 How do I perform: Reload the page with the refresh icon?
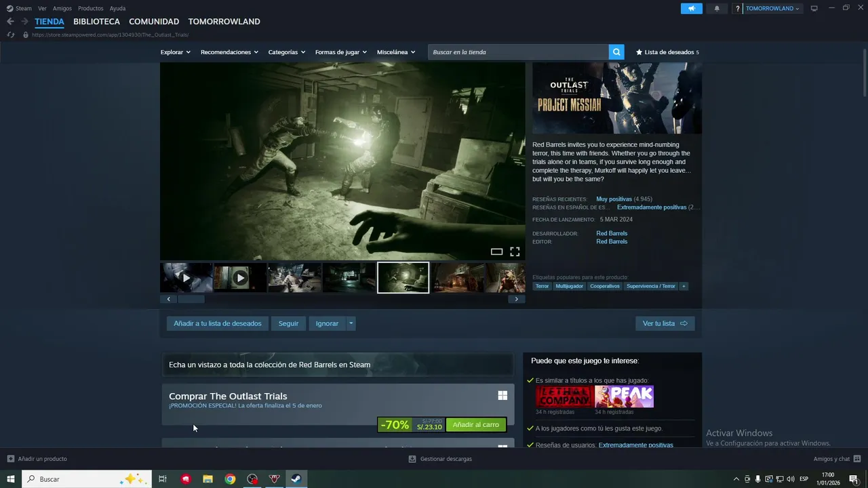[x=10, y=35]
